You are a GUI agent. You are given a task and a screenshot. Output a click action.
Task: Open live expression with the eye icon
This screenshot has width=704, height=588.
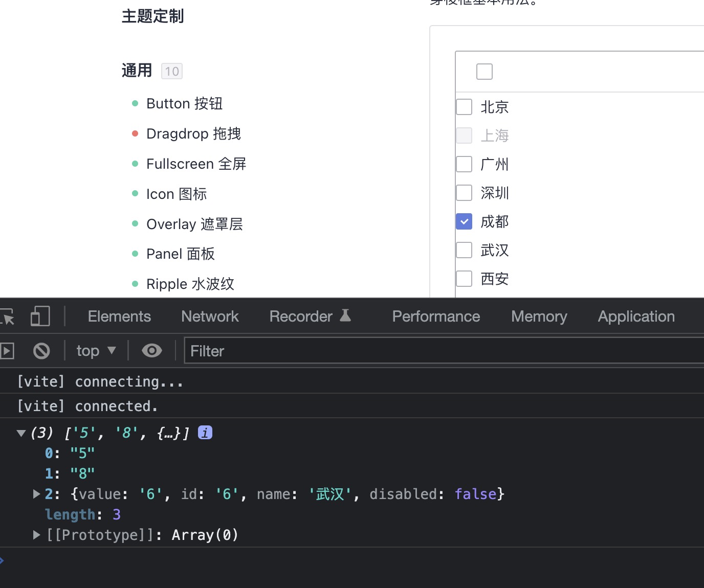[x=151, y=351]
